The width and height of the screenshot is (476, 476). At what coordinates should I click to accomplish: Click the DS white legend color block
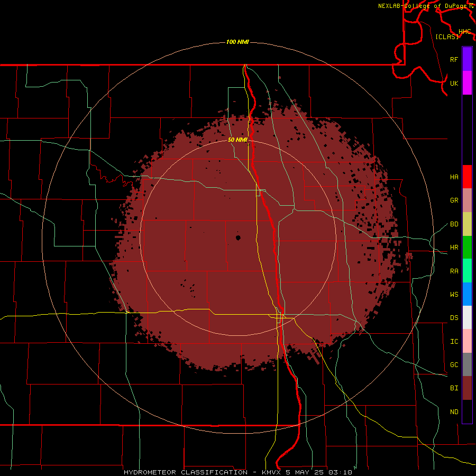click(x=467, y=317)
